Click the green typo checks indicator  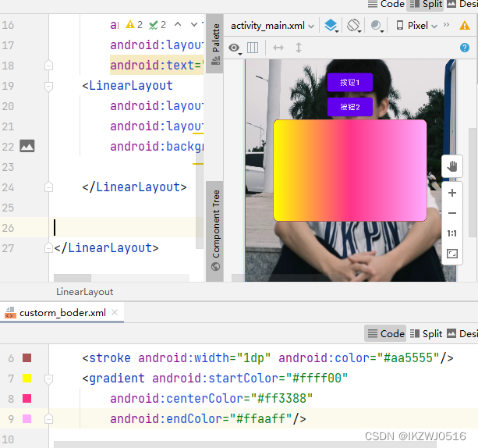tap(158, 24)
